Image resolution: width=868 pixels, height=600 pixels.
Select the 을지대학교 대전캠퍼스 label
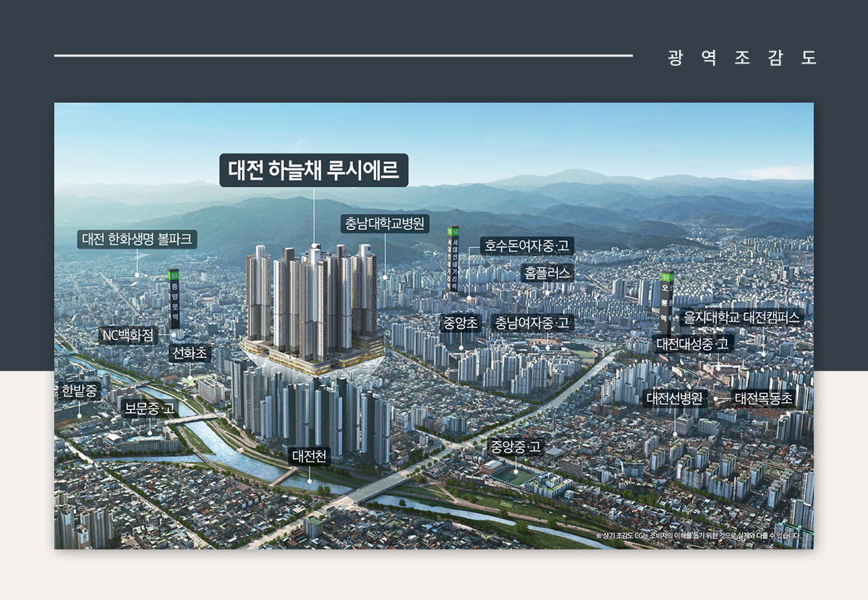742,317
